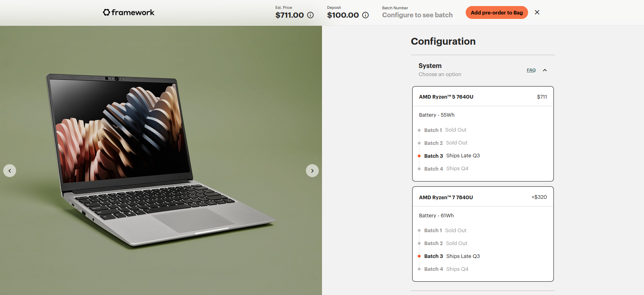Open the System FAQ link
Viewport: 644px width, 295px height.
click(531, 70)
